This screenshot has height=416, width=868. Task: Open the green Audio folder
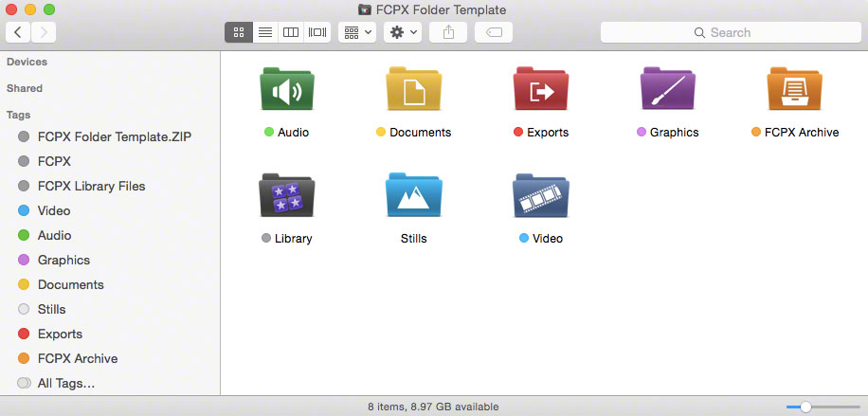tap(287, 89)
